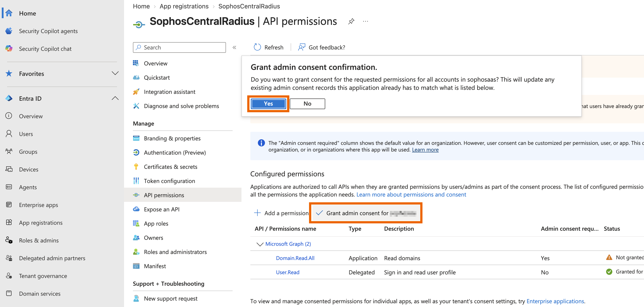Confirm with the Yes button
The height and width of the screenshot is (307, 644).
[268, 104]
